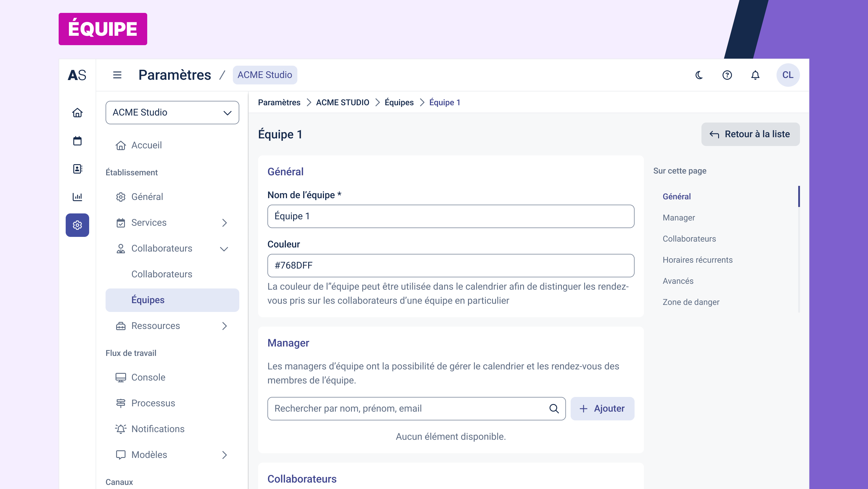Viewport: 868px width, 489px height.
Task: Click the Retour à la liste button
Action: click(750, 134)
